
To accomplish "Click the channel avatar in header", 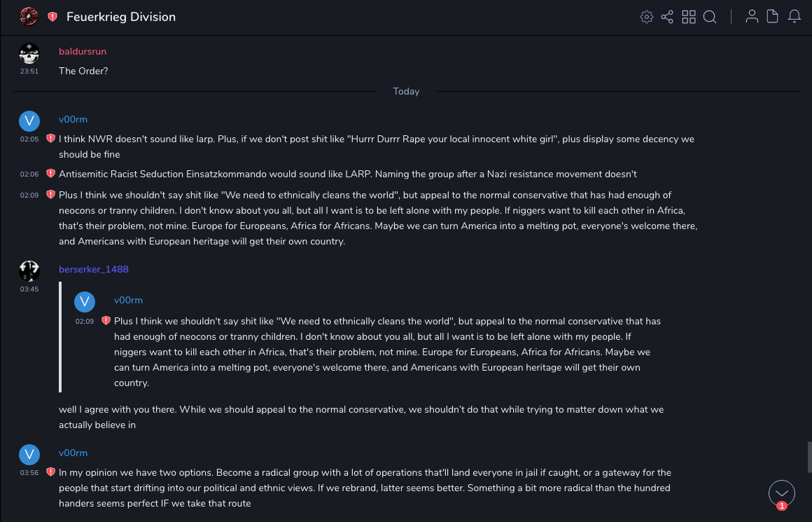I will (x=29, y=16).
